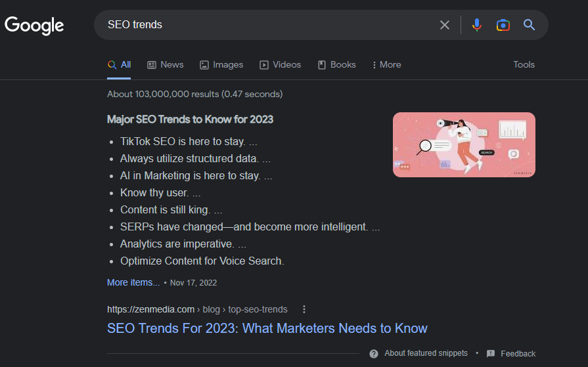Click the More items... link
The image size is (588, 367).
pos(133,282)
